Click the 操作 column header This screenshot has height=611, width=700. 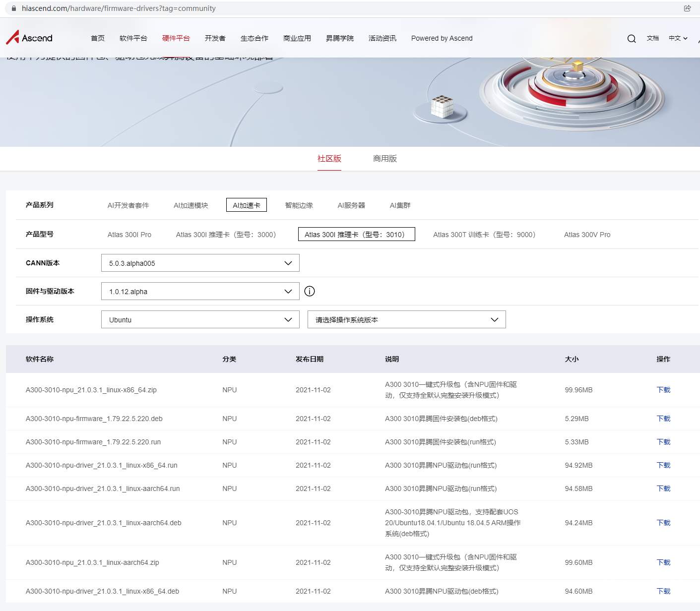tap(663, 359)
